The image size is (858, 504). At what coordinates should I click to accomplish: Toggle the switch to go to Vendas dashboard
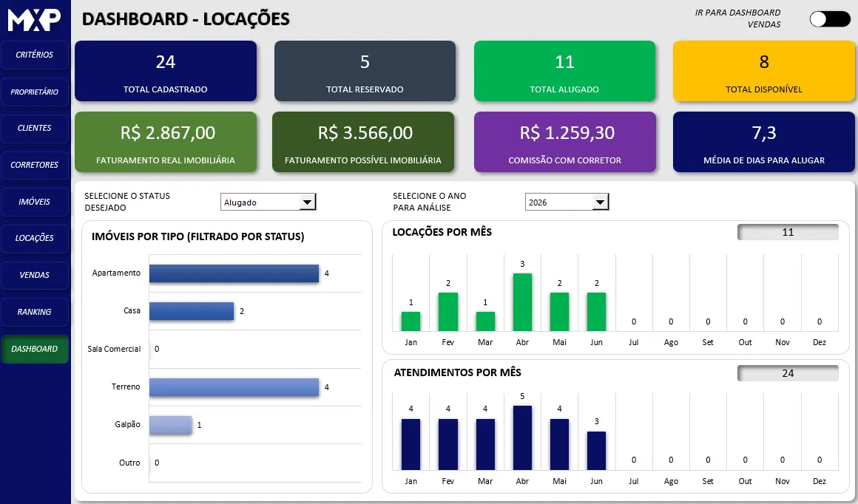(830, 19)
